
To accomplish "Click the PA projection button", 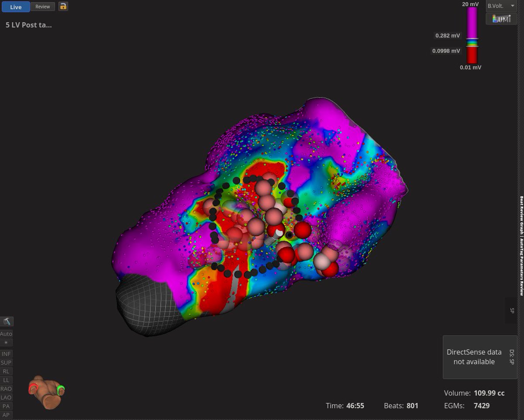I will click(x=6, y=406).
